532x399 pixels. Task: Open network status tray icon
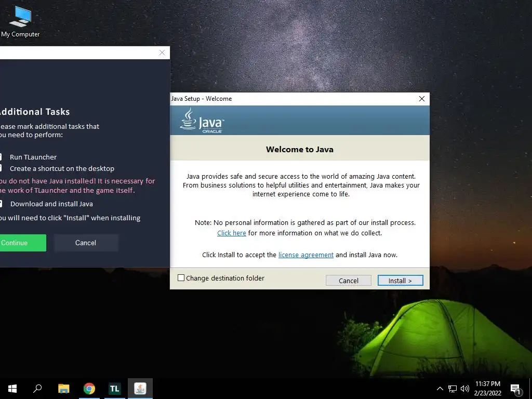point(453,389)
